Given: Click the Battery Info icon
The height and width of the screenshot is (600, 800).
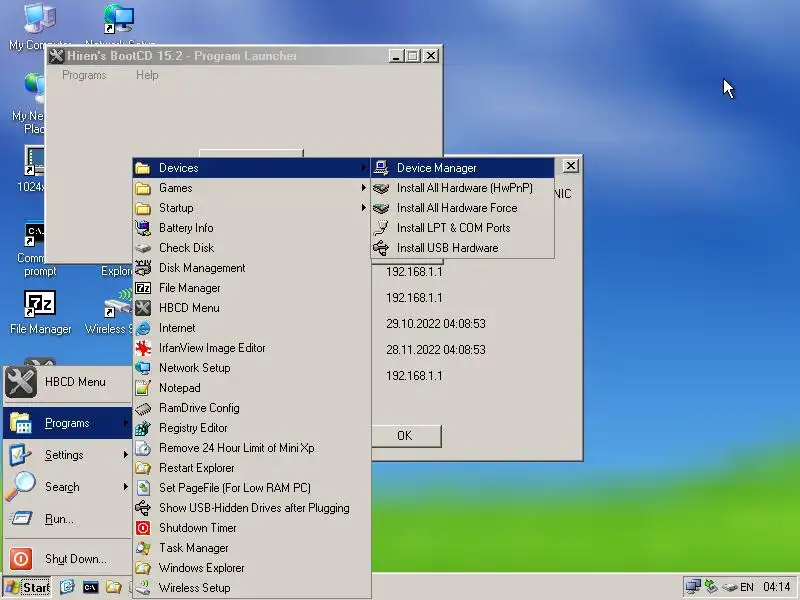Looking at the screenshot, I should [x=143, y=228].
